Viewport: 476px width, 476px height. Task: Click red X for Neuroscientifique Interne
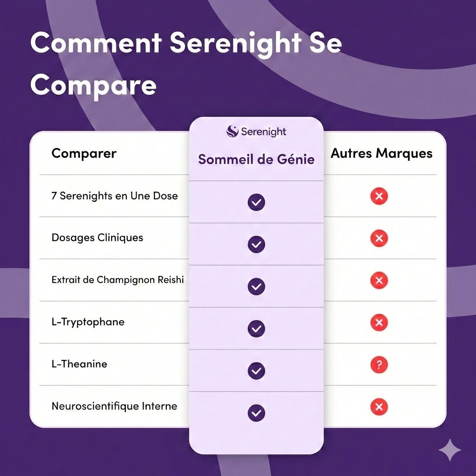pos(379,407)
